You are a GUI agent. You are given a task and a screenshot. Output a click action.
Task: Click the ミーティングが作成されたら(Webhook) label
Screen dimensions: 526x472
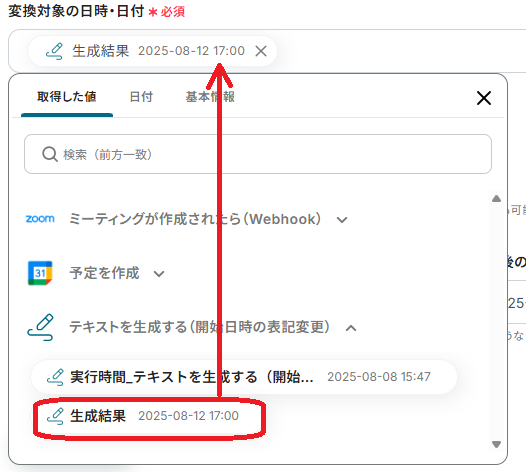click(195, 219)
